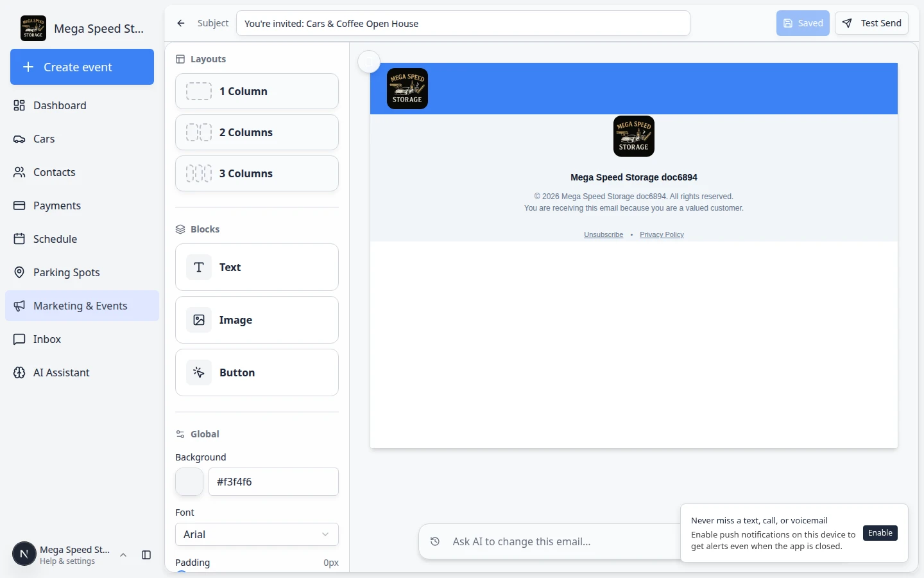Enable push notifications via Enable button
The image size is (924, 578).
(880, 533)
